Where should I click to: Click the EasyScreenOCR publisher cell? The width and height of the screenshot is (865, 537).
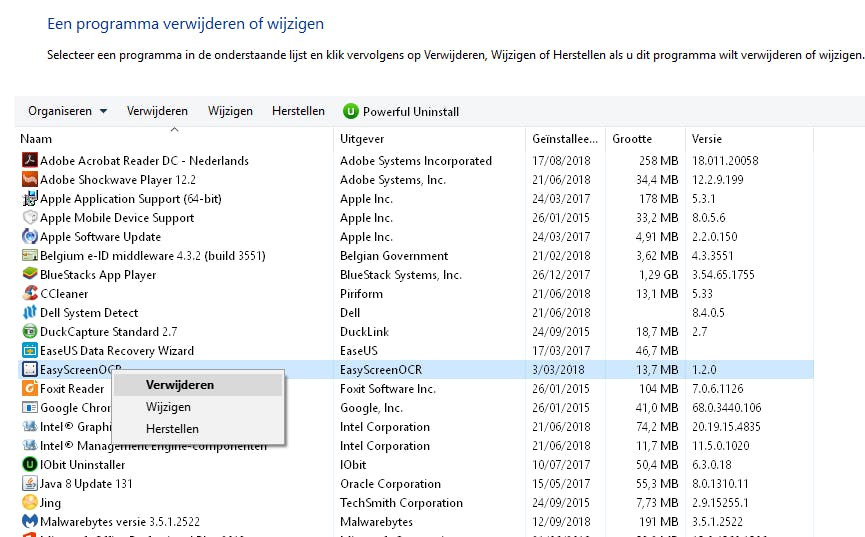click(381, 370)
